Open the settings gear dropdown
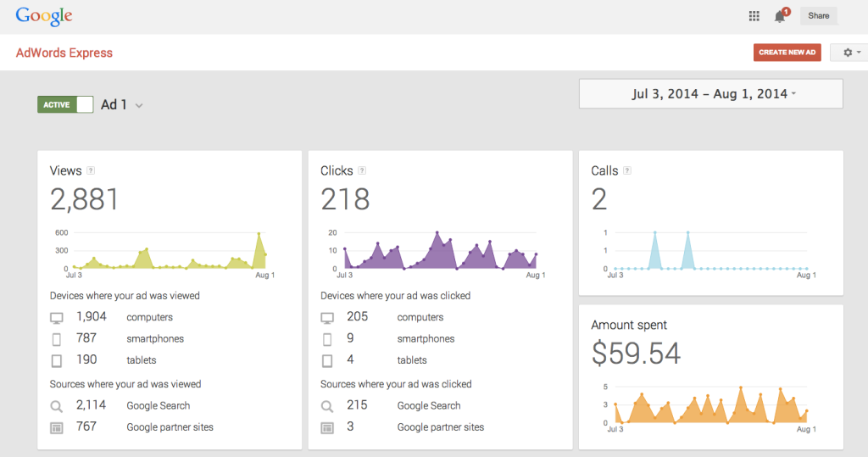 coord(851,52)
